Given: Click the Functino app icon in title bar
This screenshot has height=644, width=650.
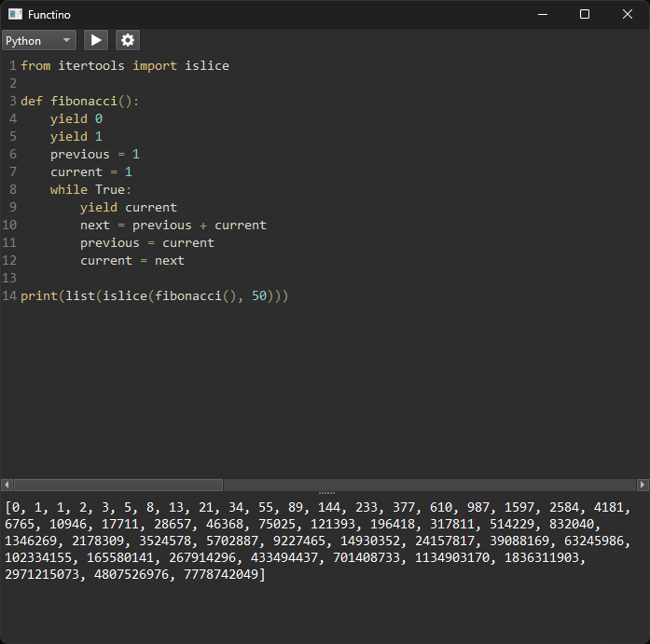Looking at the screenshot, I should [15, 14].
